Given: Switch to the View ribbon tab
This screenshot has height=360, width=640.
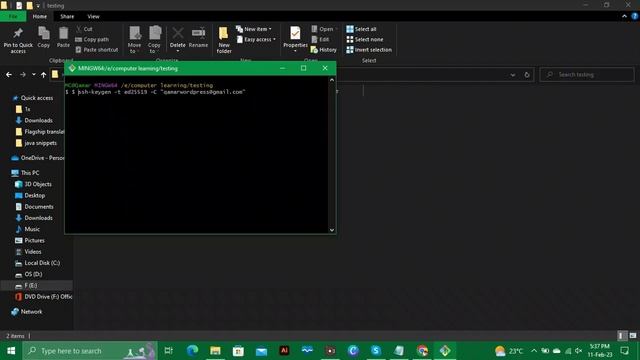Looking at the screenshot, I should point(93,16).
